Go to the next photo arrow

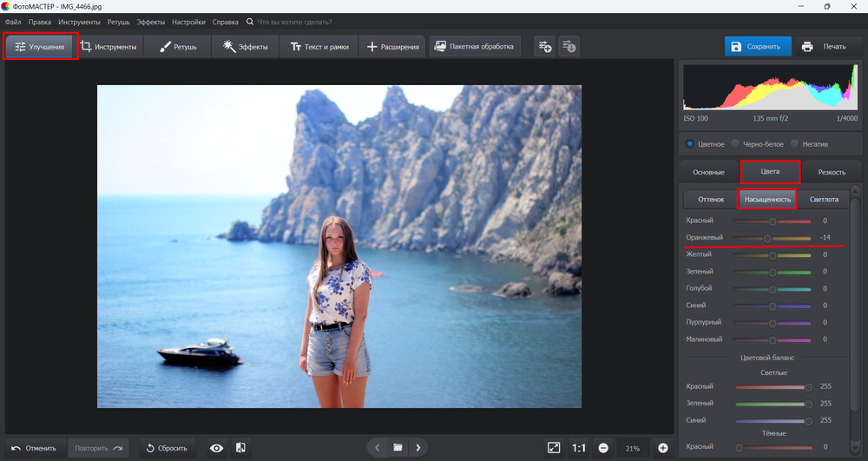[x=418, y=448]
